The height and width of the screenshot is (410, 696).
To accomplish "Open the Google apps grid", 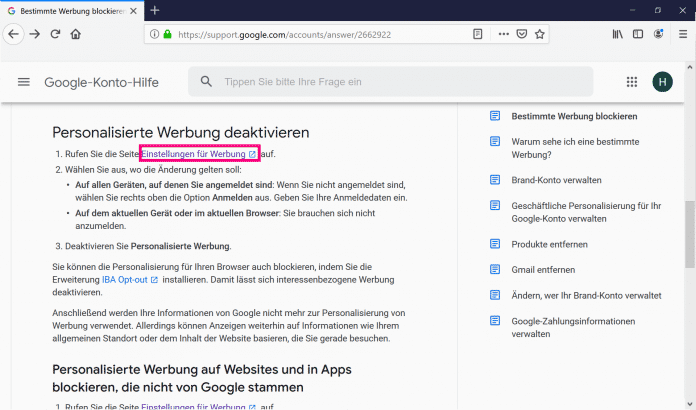I will 631,82.
